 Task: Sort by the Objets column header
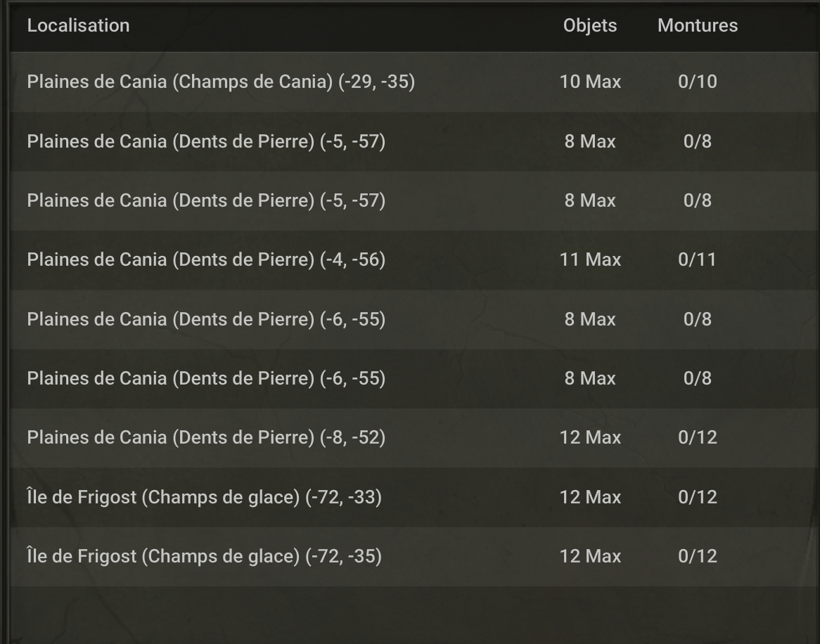click(x=590, y=25)
